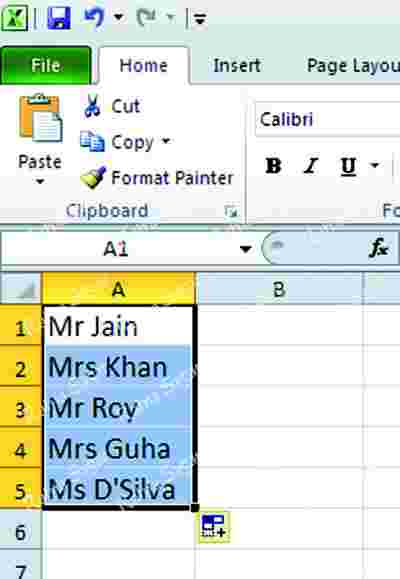Screen dimensions: 400x579
Task: Select cell containing Mrs Guha
Action: (x=118, y=448)
